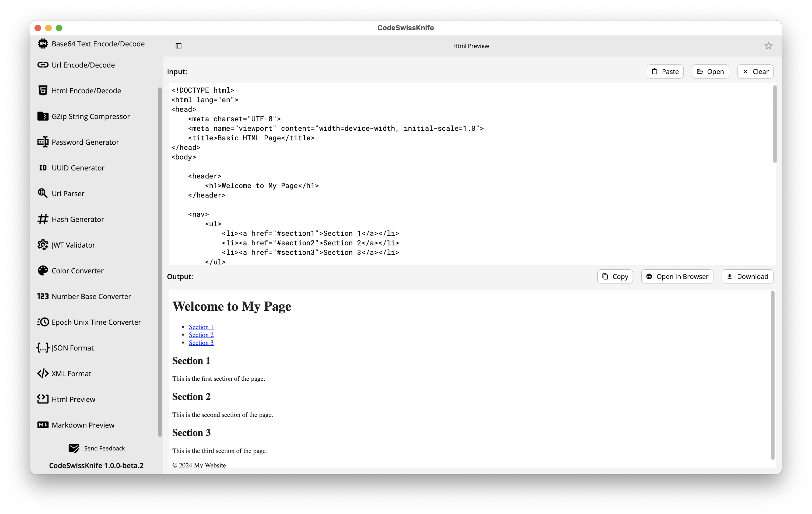812x514 pixels.
Task: Toggle the sidebar panel icon
Action: [x=179, y=46]
